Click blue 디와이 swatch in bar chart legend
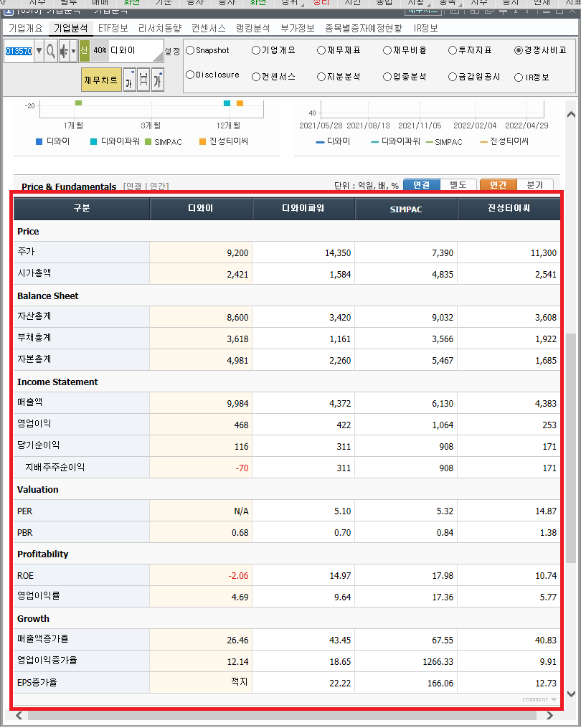The image size is (581, 728). 39,141
